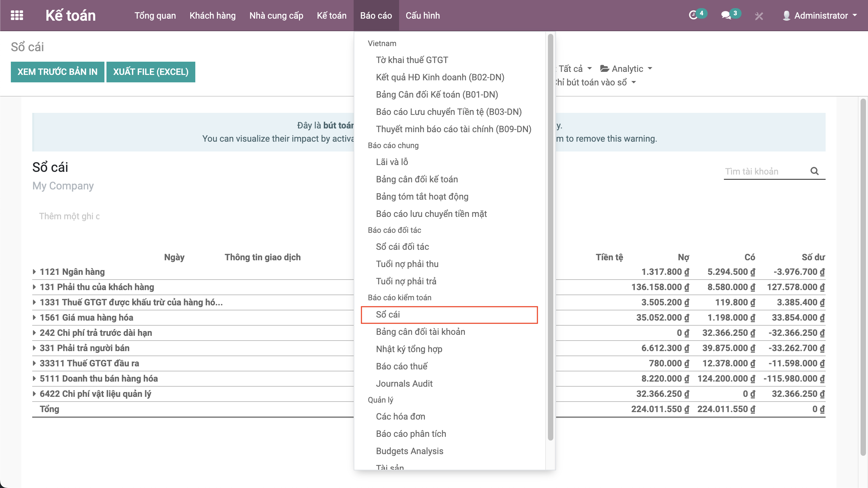Click the magnifier search icon for accounts
868x488 pixels.
pyautogui.click(x=814, y=171)
